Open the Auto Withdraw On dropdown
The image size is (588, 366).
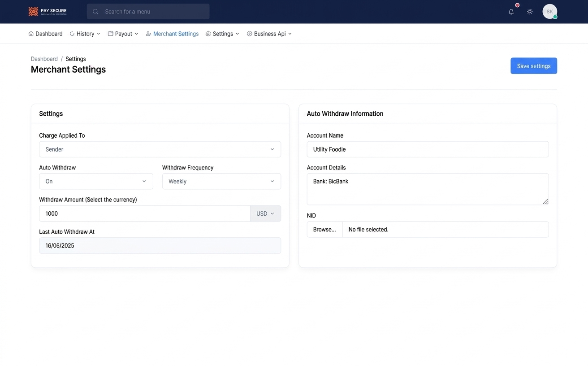click(x=96, y=181)
